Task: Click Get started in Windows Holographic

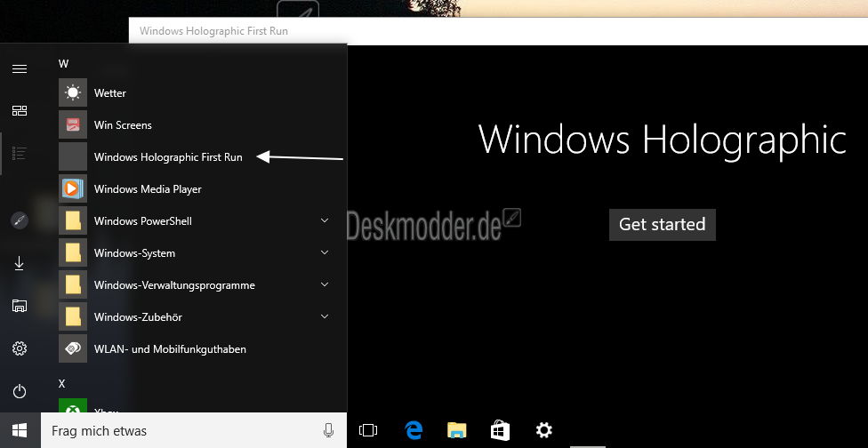Action: pyautogui.click(x=662, y=225)
